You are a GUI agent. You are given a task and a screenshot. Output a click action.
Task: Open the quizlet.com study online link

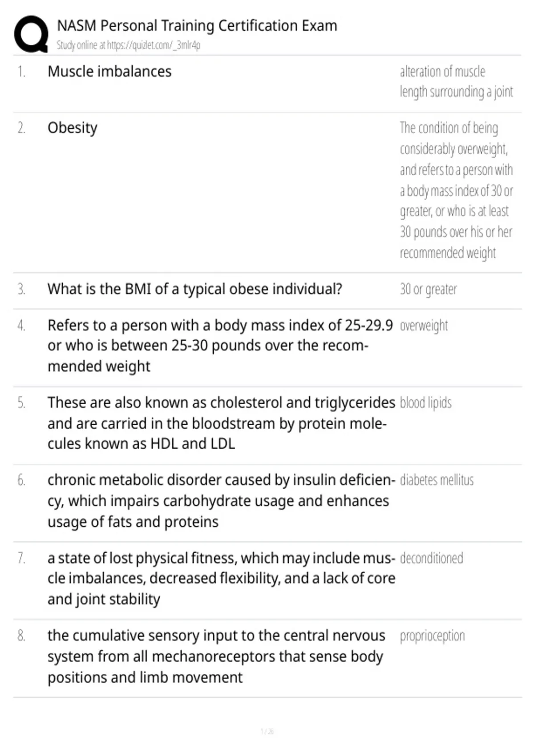128,45
